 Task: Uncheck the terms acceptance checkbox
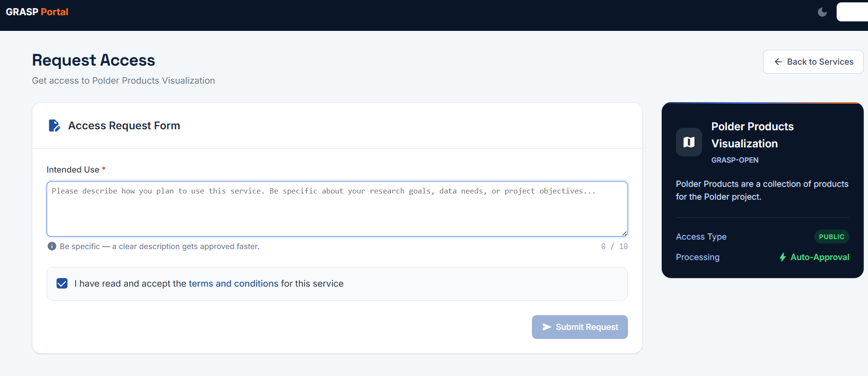point(62,284)
